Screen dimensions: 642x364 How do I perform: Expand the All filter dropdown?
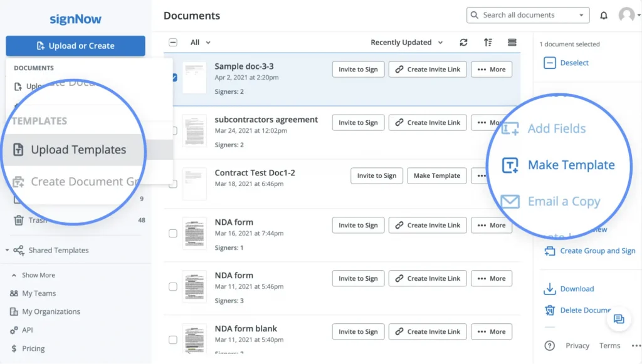[x=200, y=43]
